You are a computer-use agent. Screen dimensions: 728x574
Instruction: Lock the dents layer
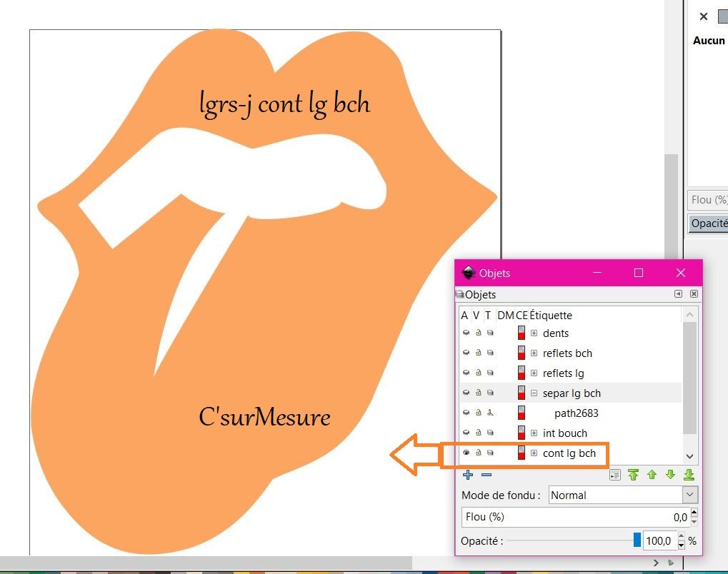478,333
